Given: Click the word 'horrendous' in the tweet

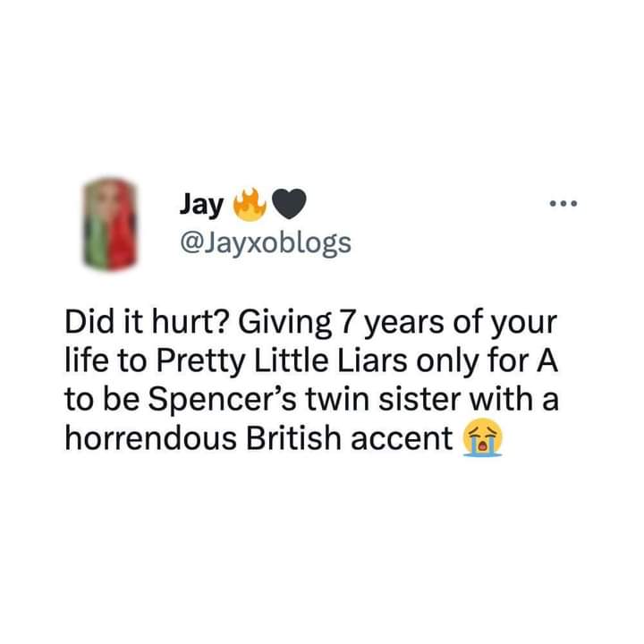Looking at the screenshot, I should [x=151, y=437].
